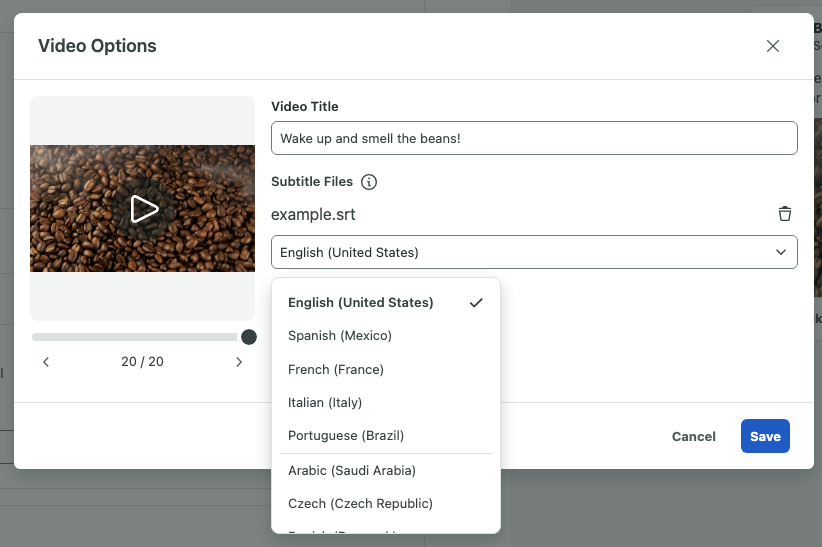The image size is (822, 547).
Task: Go to the previous video thumbnail frame
Action: [x=46, y=362]
